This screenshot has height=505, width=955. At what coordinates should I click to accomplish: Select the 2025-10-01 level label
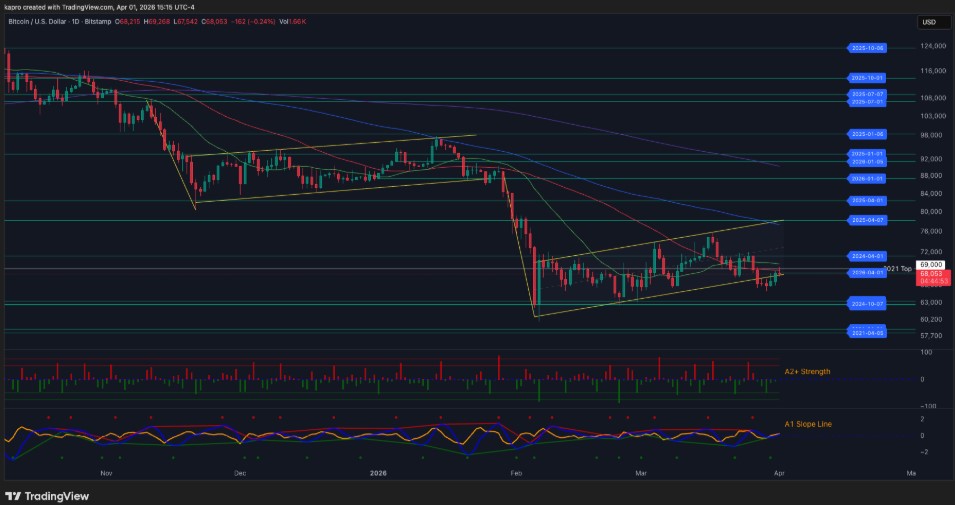coord(867,78)
